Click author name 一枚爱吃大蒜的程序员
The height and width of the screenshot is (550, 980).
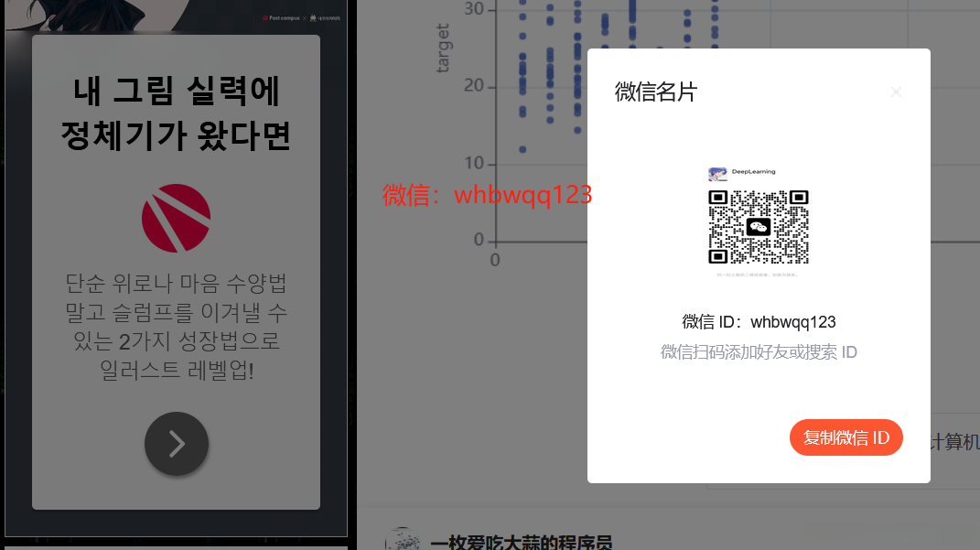pyautogui.click(x=522, y=542)
